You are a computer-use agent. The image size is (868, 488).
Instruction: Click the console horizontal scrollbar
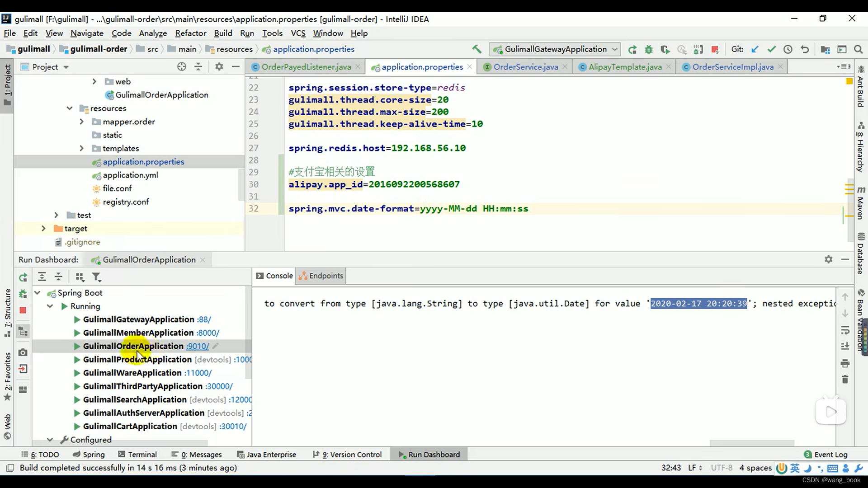751,443
